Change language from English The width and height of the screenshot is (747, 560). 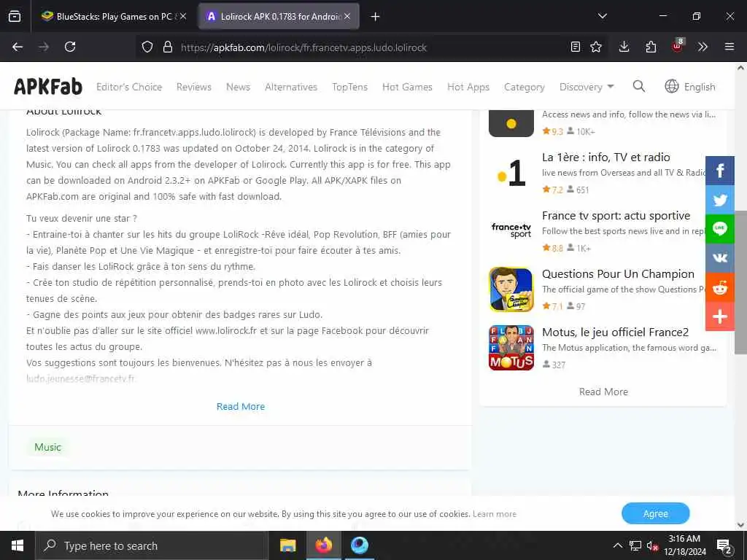(x=690, y=87)
